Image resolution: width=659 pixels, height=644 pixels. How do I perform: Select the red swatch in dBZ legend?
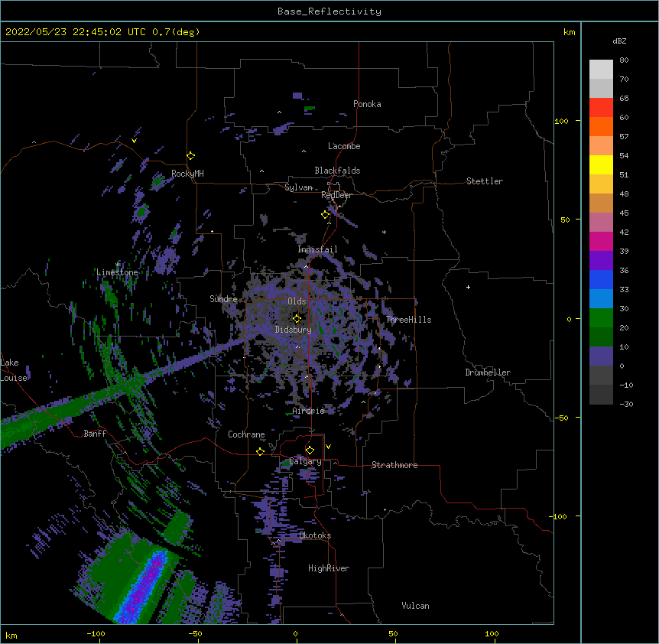601,108
